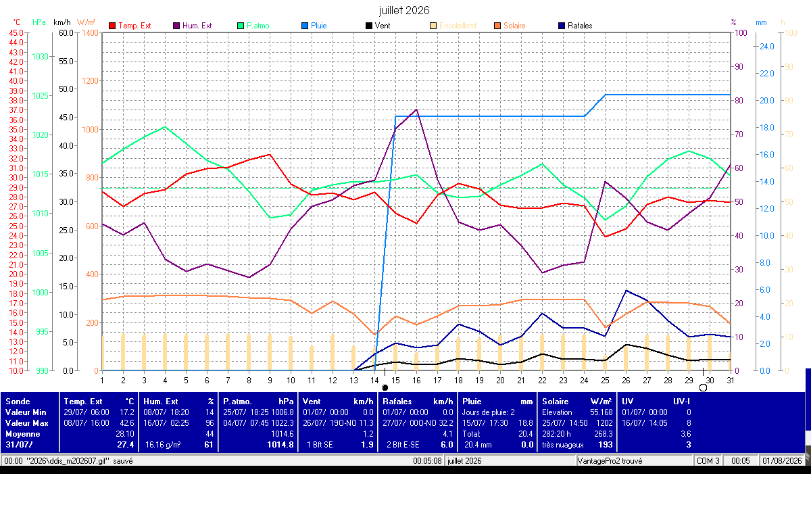Select the Ensoleillement legend label
Screen dimensions: 811x532
coord(458,26)
